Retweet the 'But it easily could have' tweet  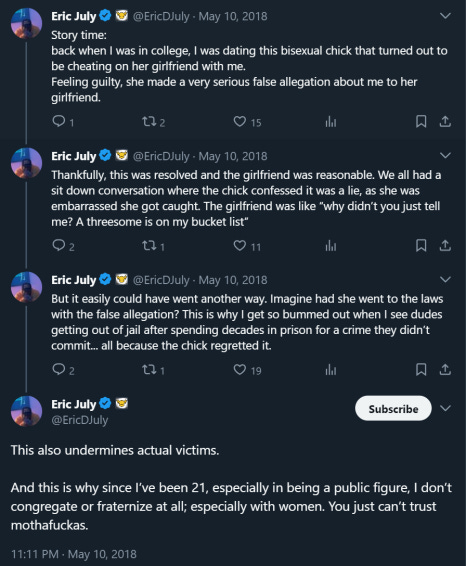(148, 369)
